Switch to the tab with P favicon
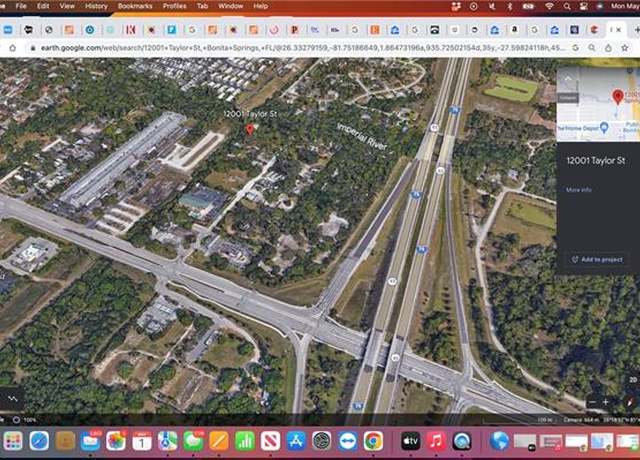Screen dimensions: 640x460 pos(294,30)
